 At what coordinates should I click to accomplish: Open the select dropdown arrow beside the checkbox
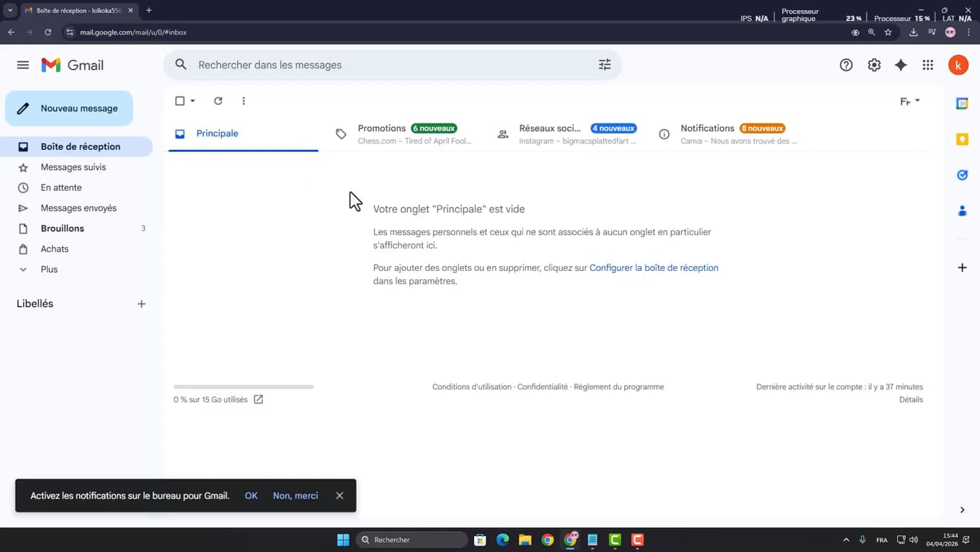[x=192, y=101]
